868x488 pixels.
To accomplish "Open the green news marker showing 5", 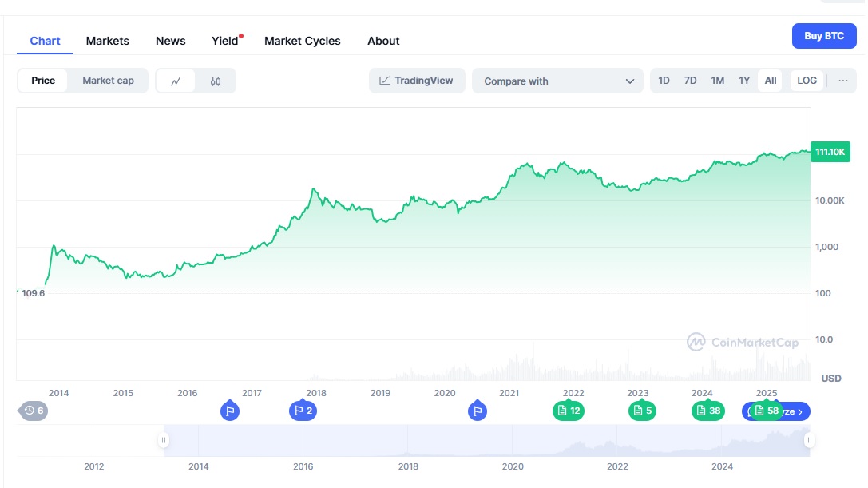I will coord(642,411).
